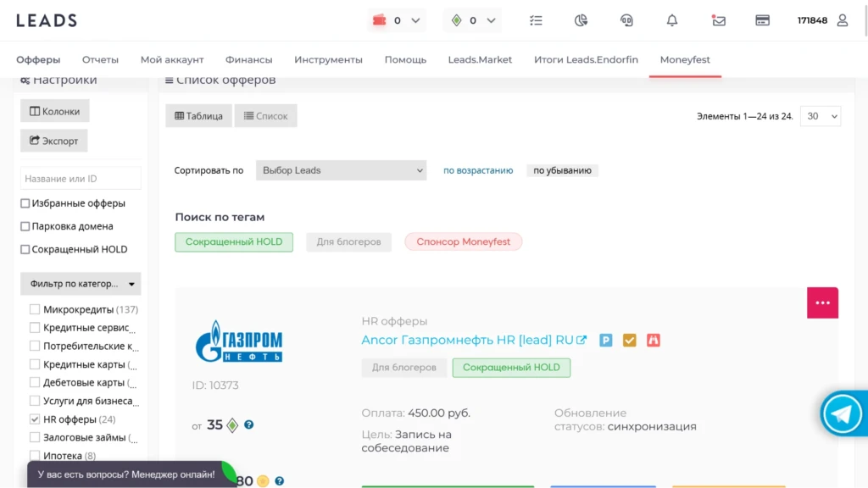Screen dimensions: 868x488
Task: Open the Moneyfest menu item
Action: (685, 60)
